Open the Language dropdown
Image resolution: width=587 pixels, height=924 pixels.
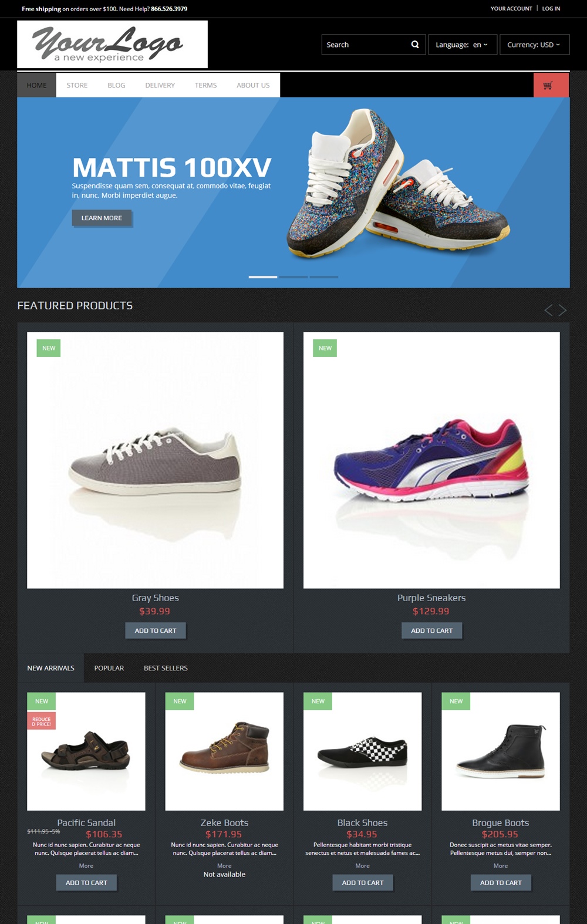(463, 45)
